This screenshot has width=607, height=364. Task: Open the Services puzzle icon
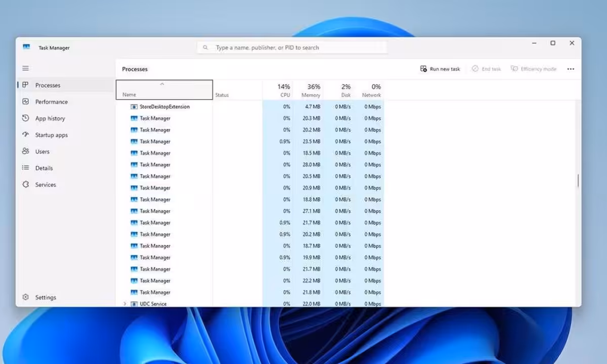coord(25,185)
